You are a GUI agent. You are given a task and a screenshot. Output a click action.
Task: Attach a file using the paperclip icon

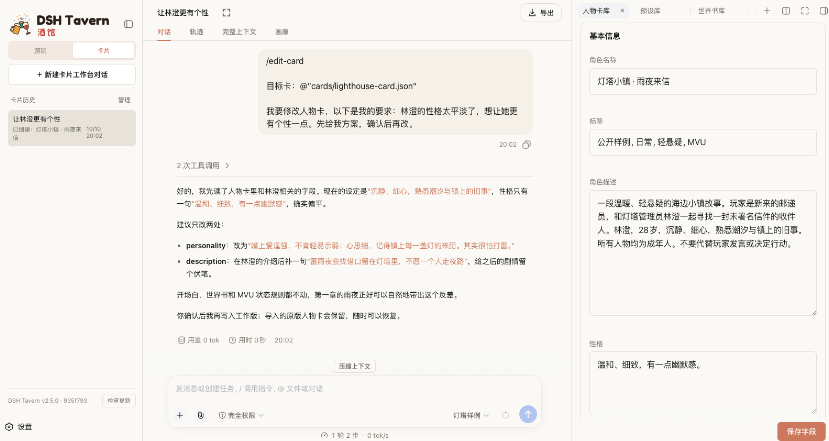pos(201,415)
